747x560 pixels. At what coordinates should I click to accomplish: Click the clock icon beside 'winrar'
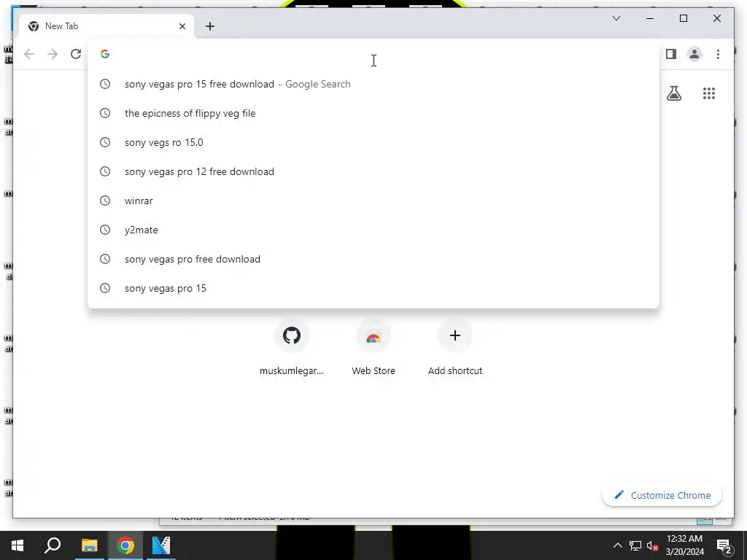[105, 201]
